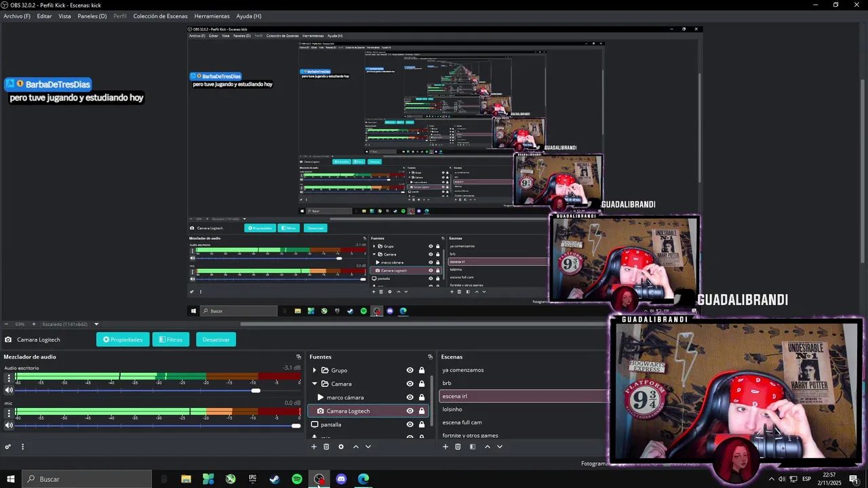Undock the Mezclador de audio panel
The height and width of the screenshot is (488, 868).
coord(298,357)
